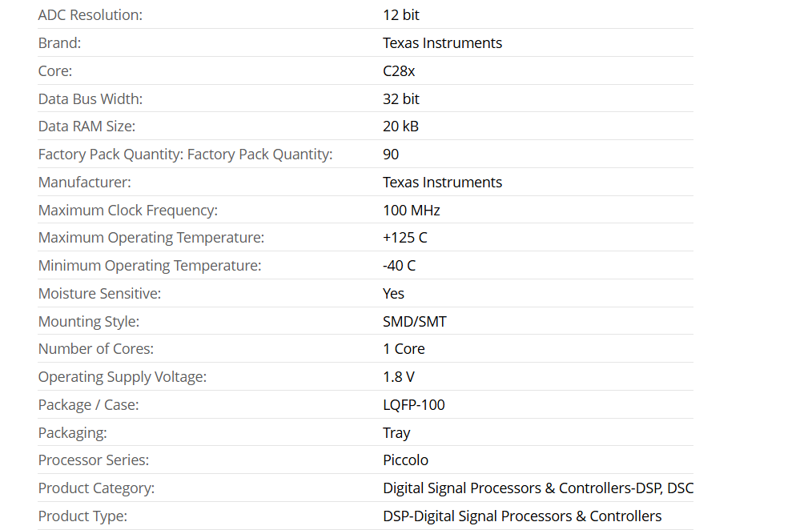812x530 pixels.
Task: Select the 'Moisture Sensitive:' label
Action: pos(99,294)
